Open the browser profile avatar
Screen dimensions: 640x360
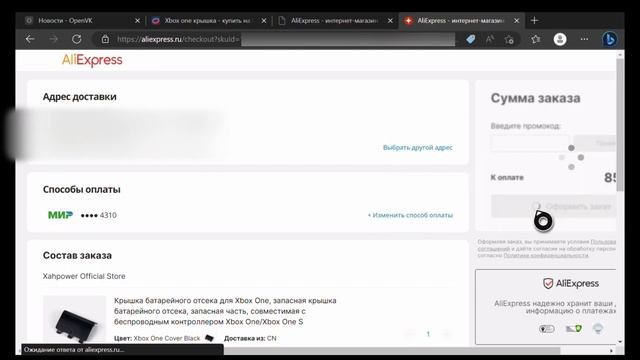point(560,39)
